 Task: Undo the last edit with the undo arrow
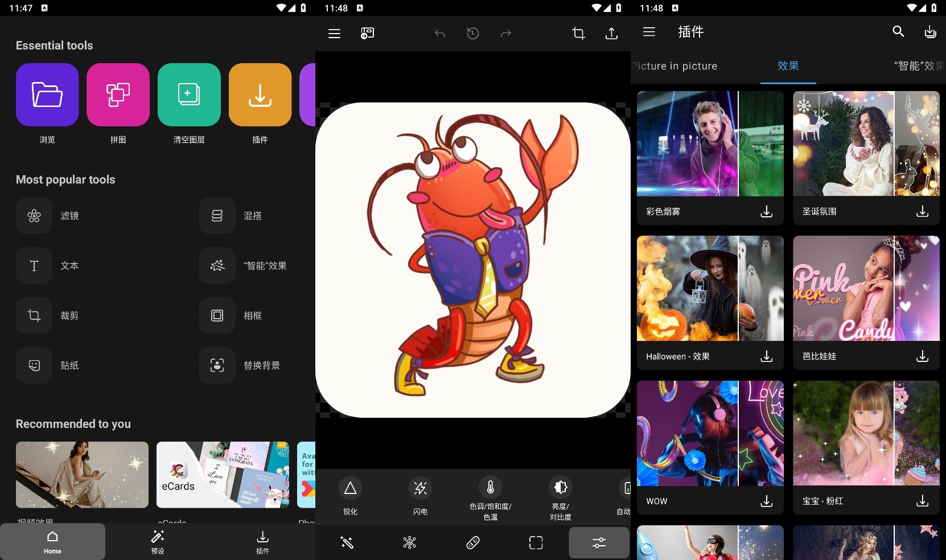click(439, 33)
